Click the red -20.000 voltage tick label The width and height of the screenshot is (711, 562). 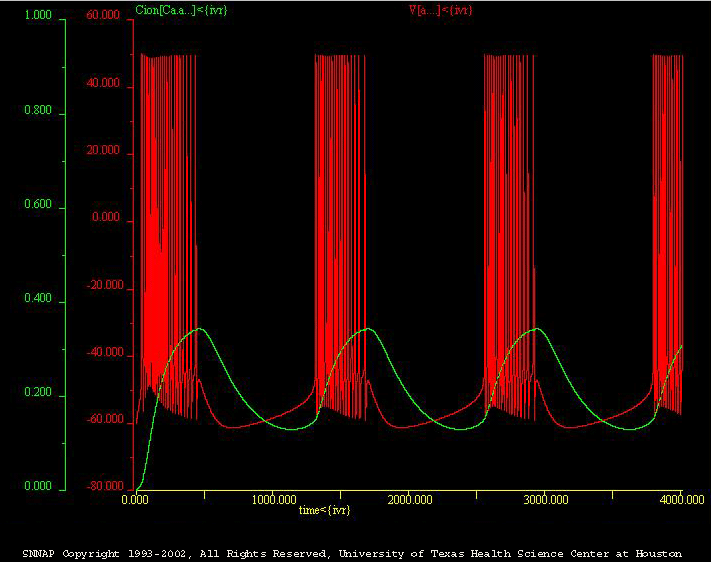pos(102,286)
